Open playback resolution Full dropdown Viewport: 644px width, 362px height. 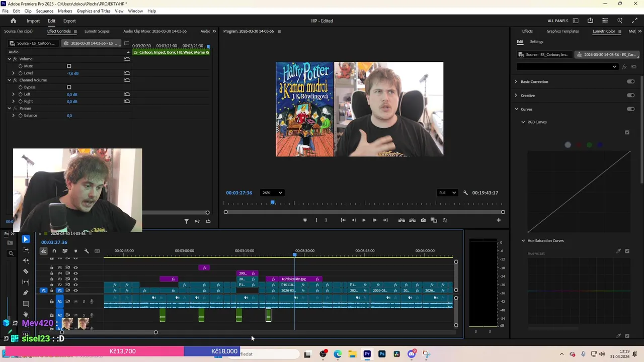pos(447,193)
